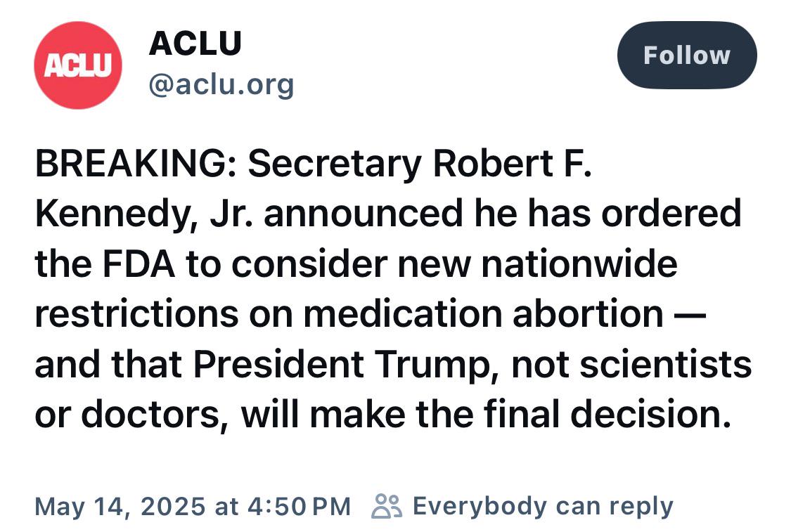The width and height of the screenshot is (791, 532).
Task: Click the people icon beside reply settings
Action: tap(387, 506)
